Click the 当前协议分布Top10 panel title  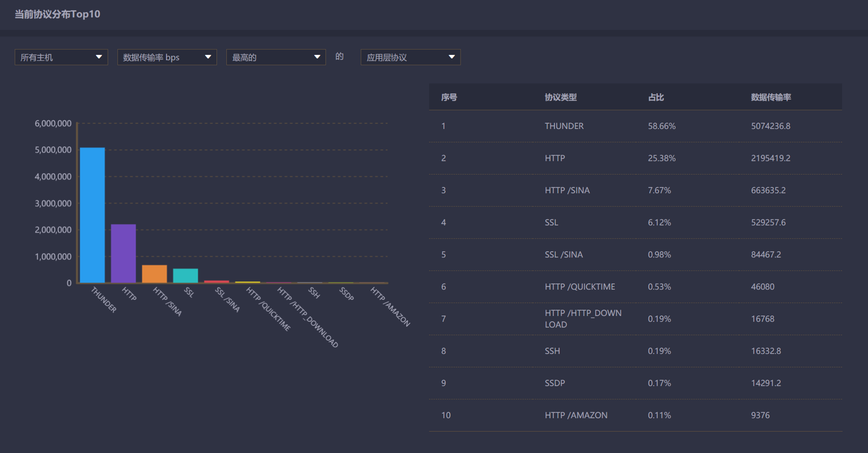57,14
